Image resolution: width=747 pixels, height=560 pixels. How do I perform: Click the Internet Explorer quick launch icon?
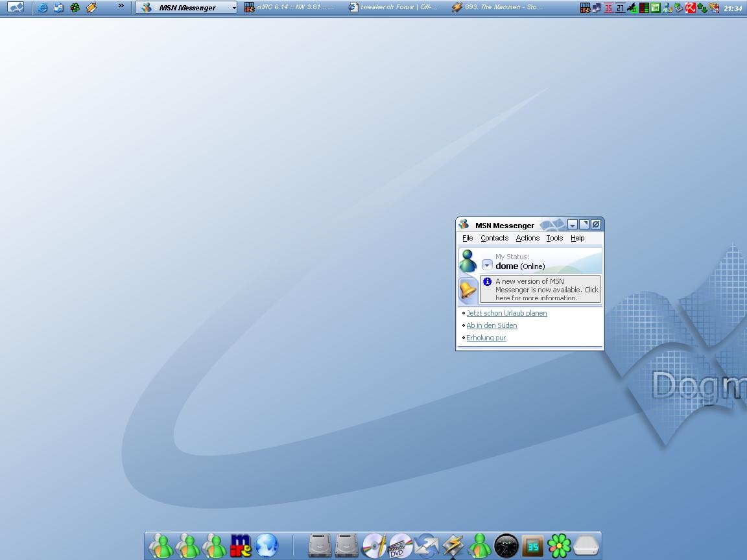tap(42, 8)
